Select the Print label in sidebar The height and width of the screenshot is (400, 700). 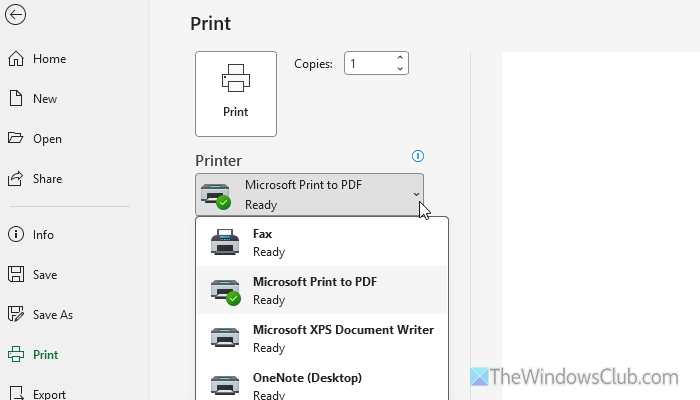pos(46,354)
